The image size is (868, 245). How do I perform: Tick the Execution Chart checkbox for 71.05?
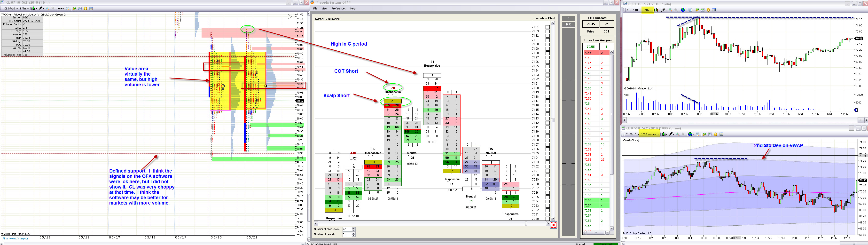coord(547,153)
